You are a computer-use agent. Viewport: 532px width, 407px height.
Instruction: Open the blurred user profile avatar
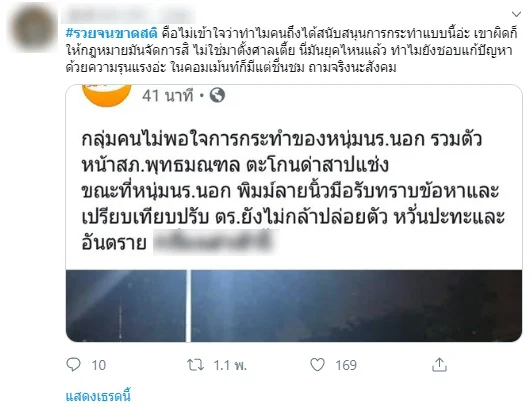[33, 27]
